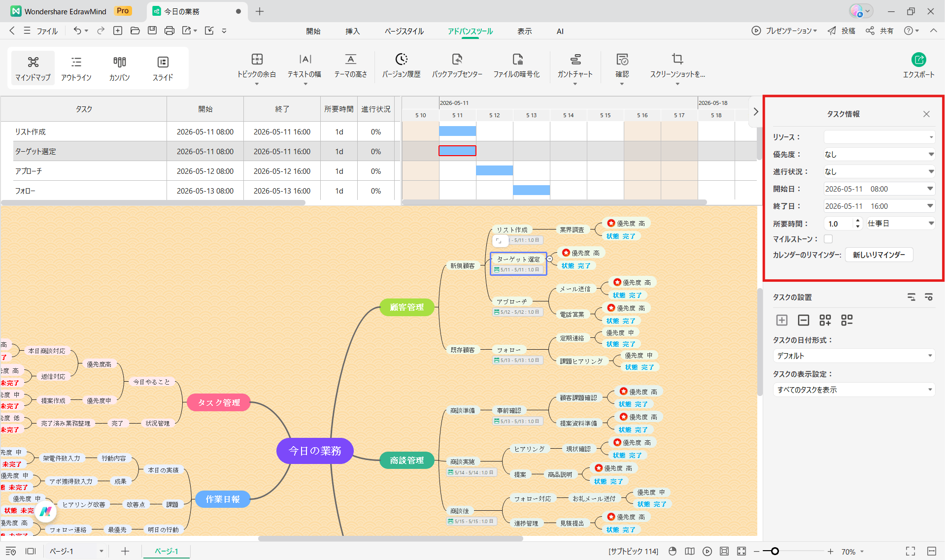The image size is (945, 560).
Task: Open the Progress (進行状況) dropdown
Action: tap(879, 171)
